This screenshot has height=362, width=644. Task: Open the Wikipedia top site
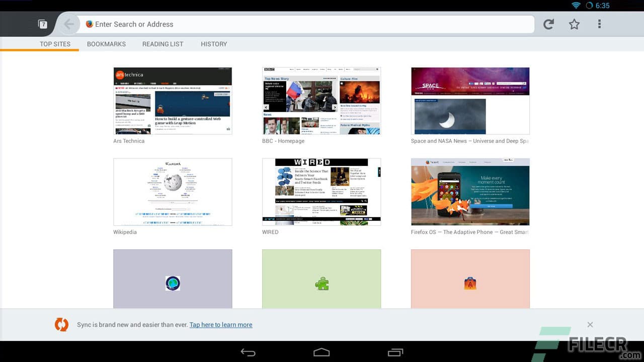point(173,192)
